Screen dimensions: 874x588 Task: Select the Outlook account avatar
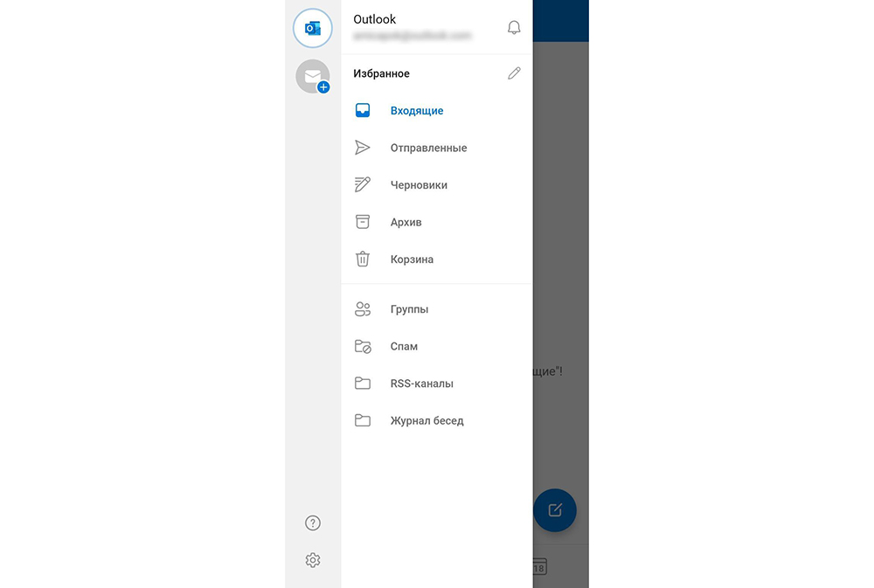(x=312, y=28)
